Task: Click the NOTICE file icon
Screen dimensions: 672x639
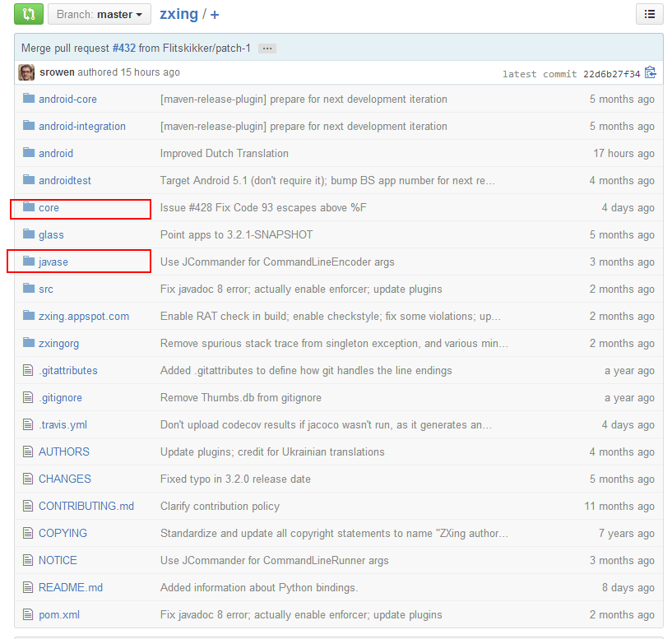Action: (28, 560)
